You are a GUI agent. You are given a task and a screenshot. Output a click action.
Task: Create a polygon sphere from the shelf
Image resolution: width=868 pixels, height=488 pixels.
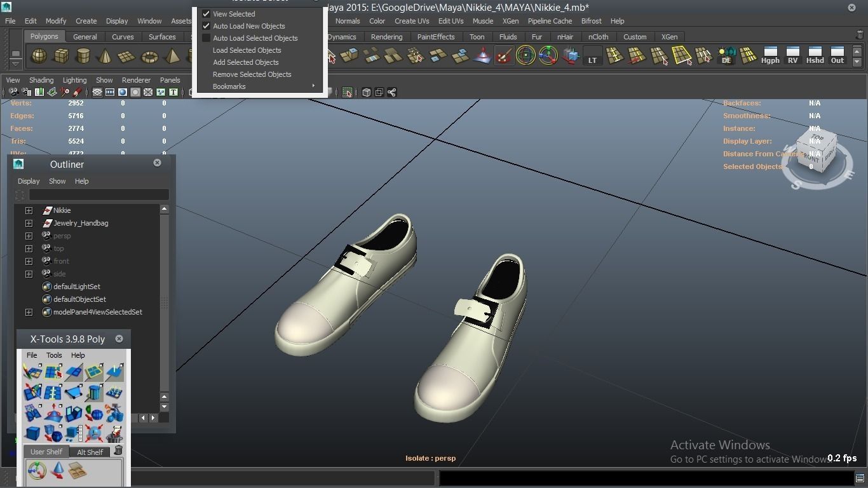[39, 57]
